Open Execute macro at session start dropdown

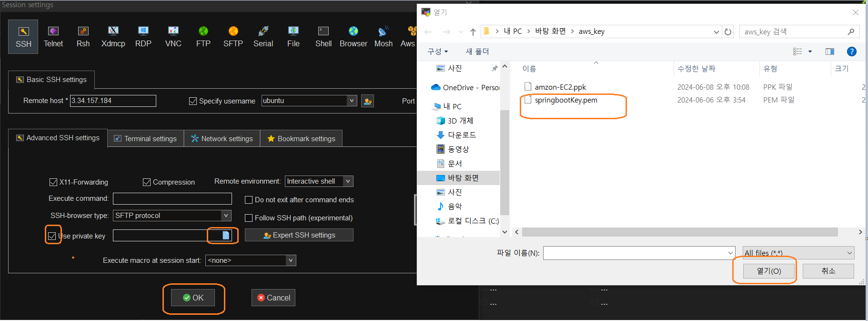tap(291, 260)
